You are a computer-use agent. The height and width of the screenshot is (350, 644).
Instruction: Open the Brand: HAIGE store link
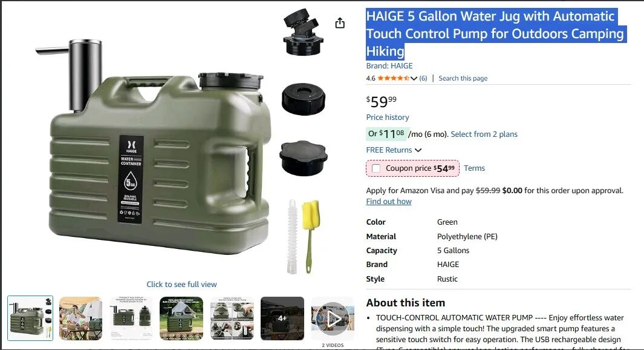pyautogui.click(x=389, y=66)
